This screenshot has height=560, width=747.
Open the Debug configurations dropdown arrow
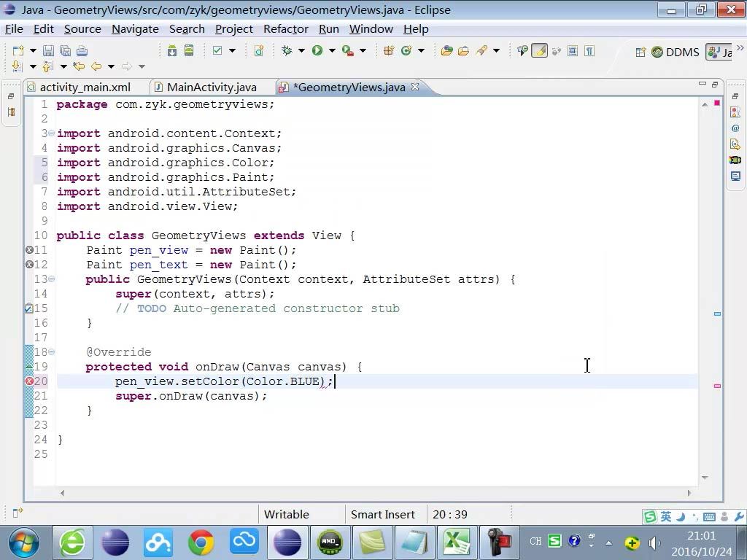coord(301,50)
